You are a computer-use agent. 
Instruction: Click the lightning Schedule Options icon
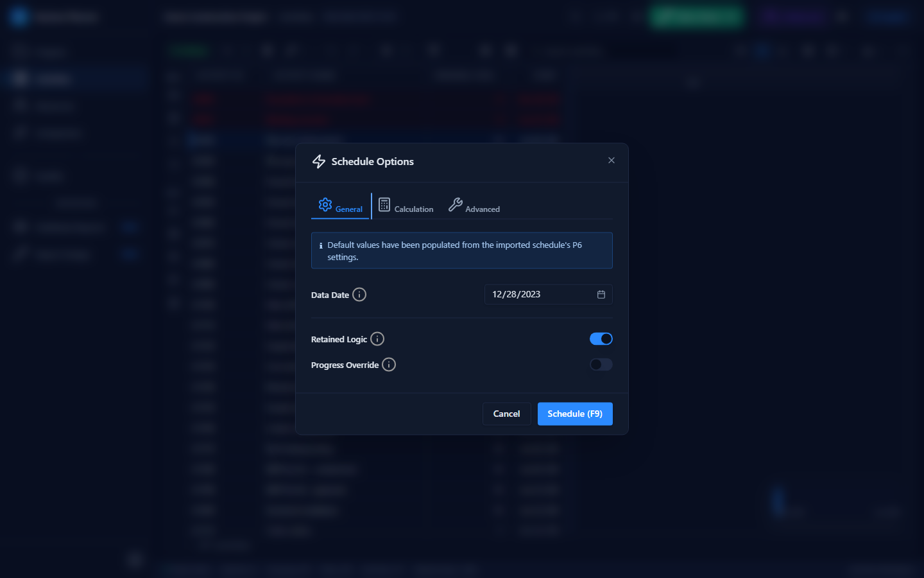click(x=319, y=162)
